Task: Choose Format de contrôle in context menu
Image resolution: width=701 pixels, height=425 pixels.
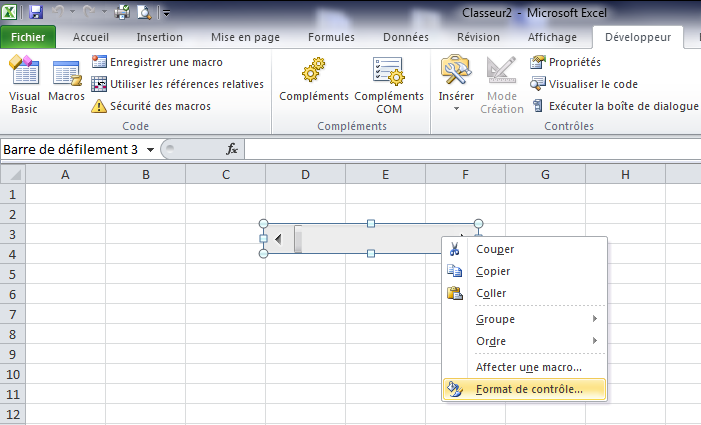Action: point(529,389)
